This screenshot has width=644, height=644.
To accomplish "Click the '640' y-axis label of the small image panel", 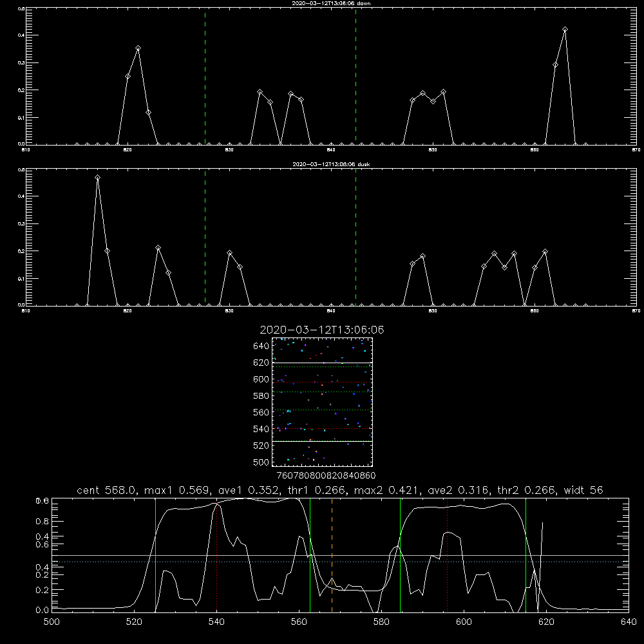I will click(x=261, y=346).
